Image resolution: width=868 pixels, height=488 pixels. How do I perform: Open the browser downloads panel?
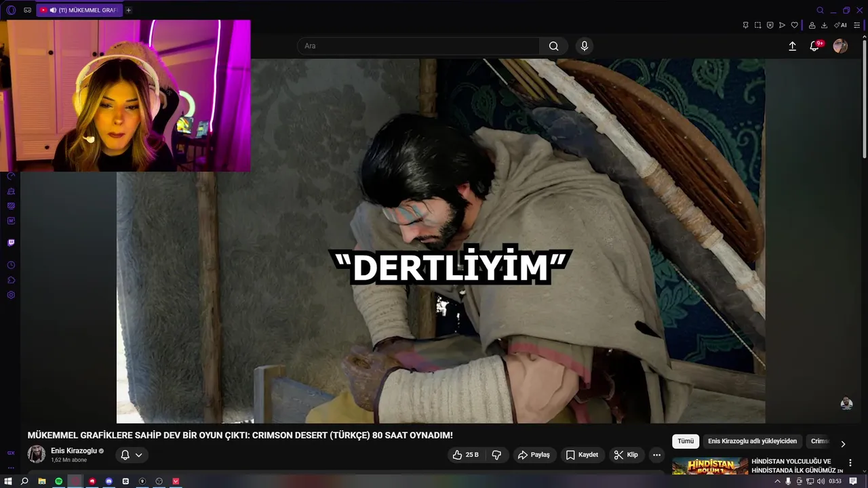[x=824, y=25]
